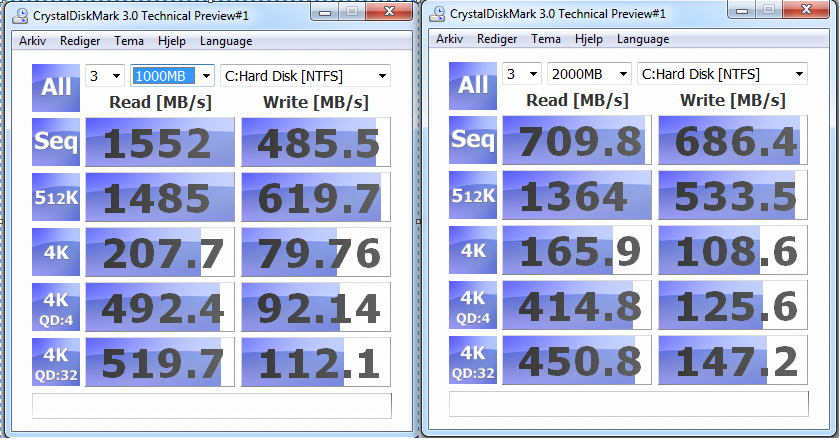
Task: Expand the test count dropdown in right window
Action: (x=522, y=74)
